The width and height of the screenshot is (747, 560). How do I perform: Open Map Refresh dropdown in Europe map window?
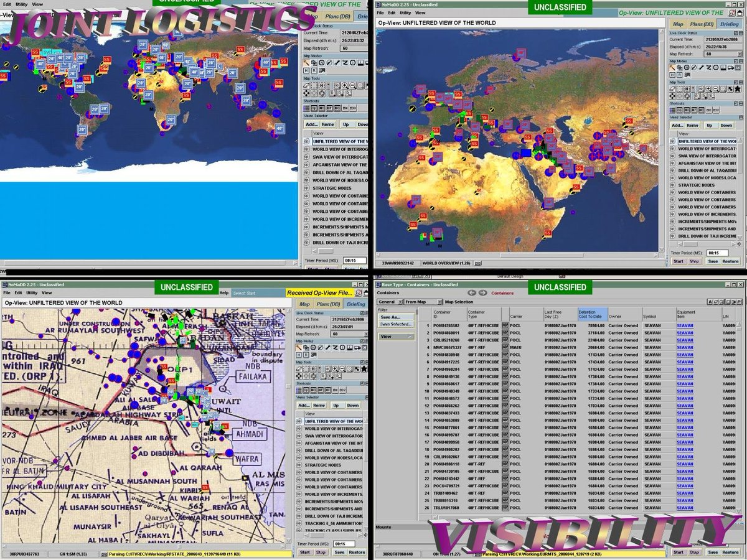click(740, 54)
